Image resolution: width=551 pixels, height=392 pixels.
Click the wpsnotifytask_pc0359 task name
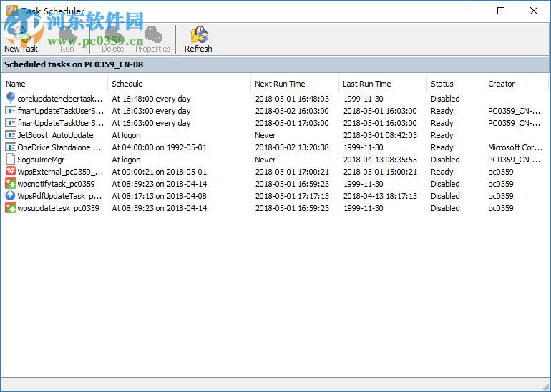57,184
